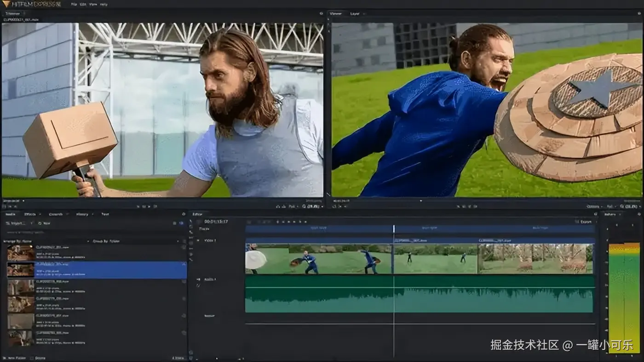Open the Viewer Options dropdown
The image size is (644, 362).
pos(595,206)
